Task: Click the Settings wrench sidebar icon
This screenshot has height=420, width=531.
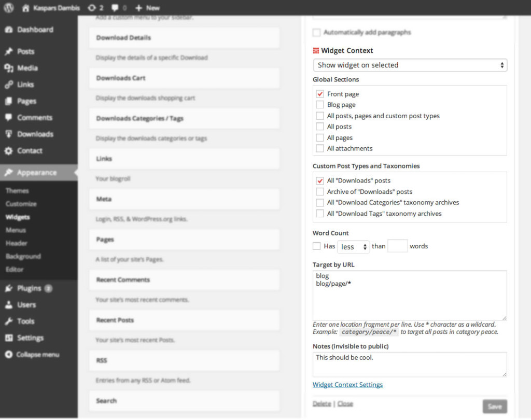Action: tap(9, 338)
